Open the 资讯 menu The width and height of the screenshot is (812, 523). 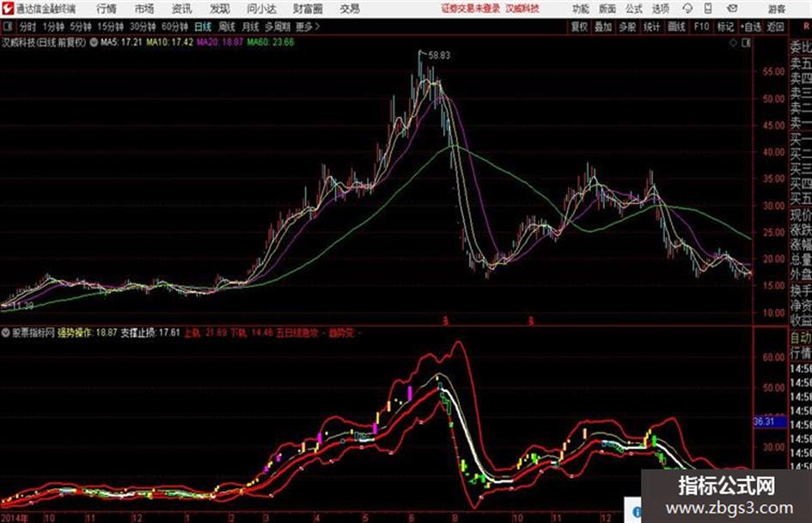pos(182,9)
